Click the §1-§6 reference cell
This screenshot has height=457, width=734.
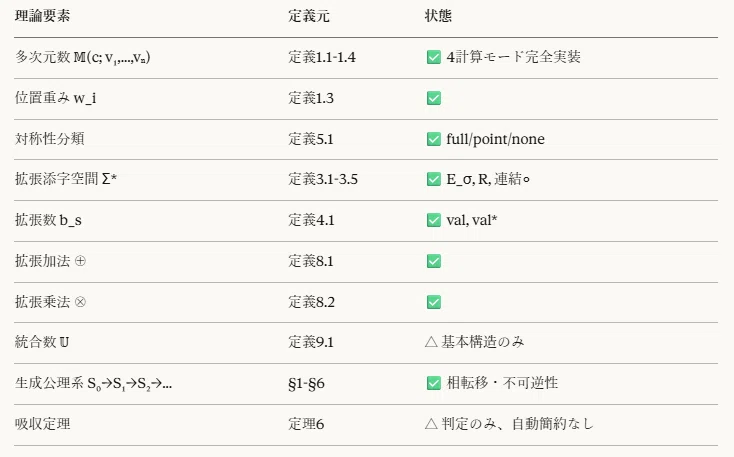pyautogui.click(x=307, y=383)
